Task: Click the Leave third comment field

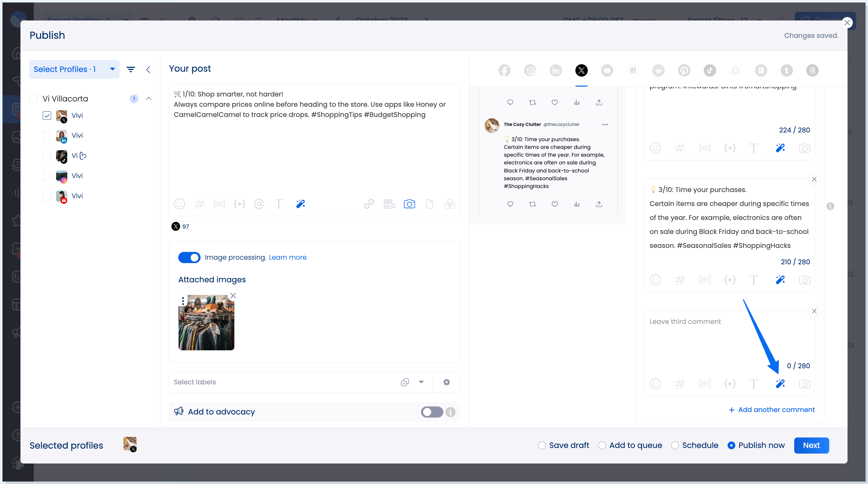Action: pos(729,337)
